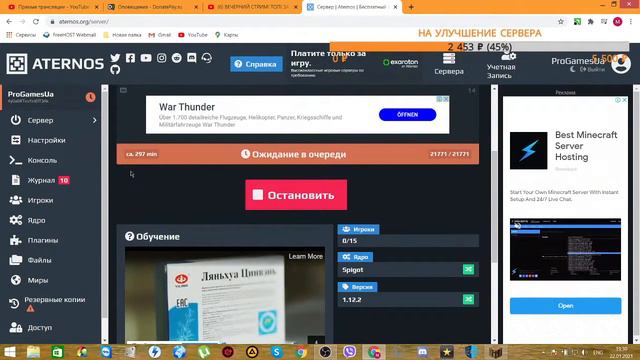Bookmark this page with star icon

(561, 22)
